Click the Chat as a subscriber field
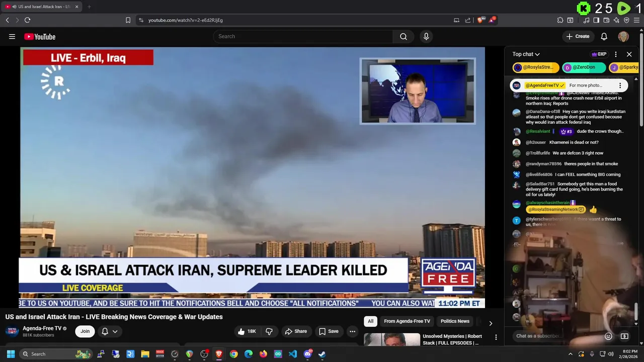The width and height of the screenshot is (644, 362). (556, 336)
